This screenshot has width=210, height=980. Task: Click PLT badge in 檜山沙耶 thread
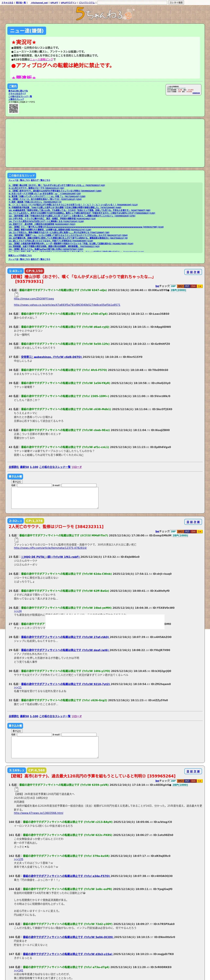click(x=187, y=286)
